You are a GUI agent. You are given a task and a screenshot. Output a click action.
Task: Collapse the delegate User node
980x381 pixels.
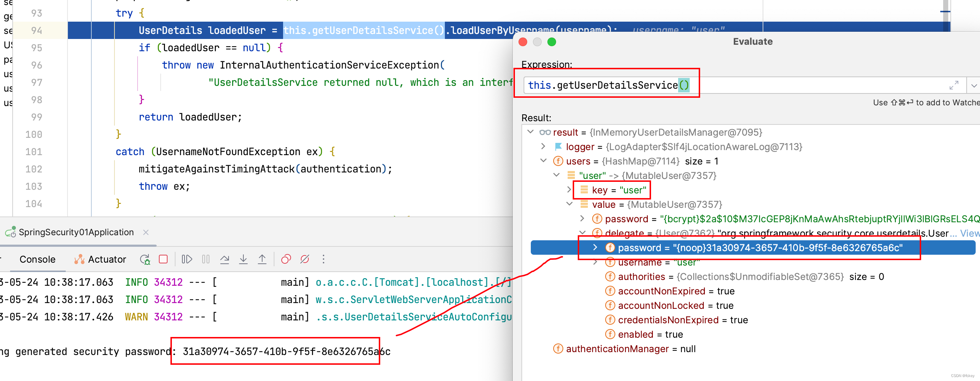582,233
